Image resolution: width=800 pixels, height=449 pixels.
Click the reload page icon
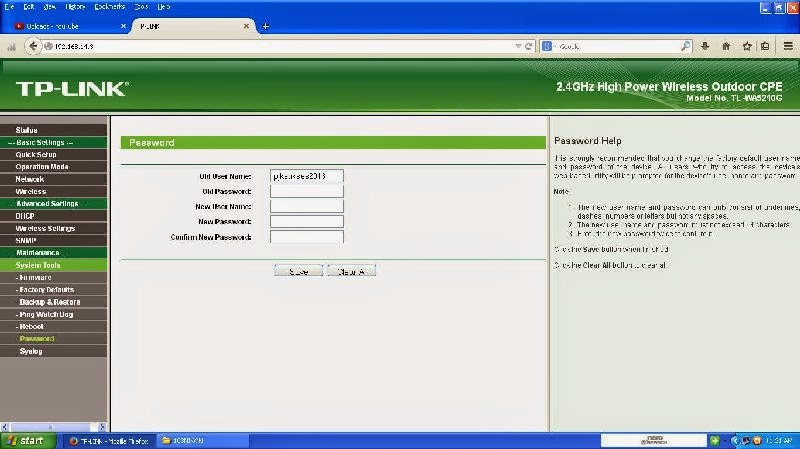point(529,46)
